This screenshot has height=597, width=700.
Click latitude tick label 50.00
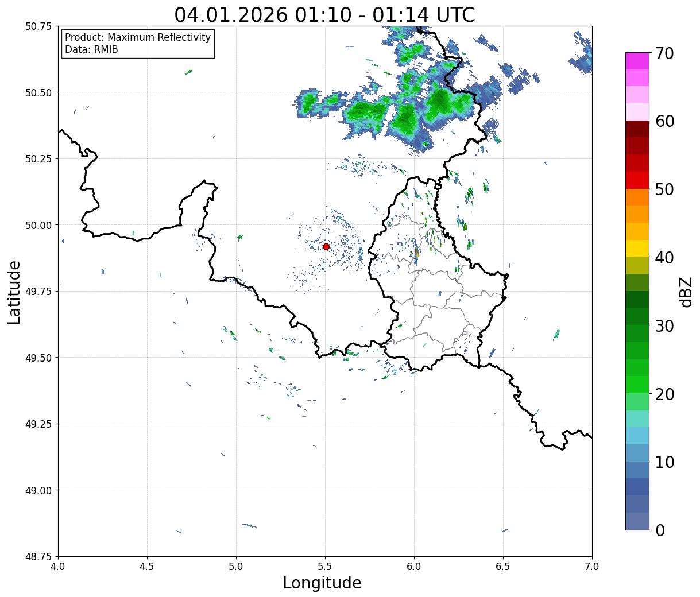(x=38, y=225)
